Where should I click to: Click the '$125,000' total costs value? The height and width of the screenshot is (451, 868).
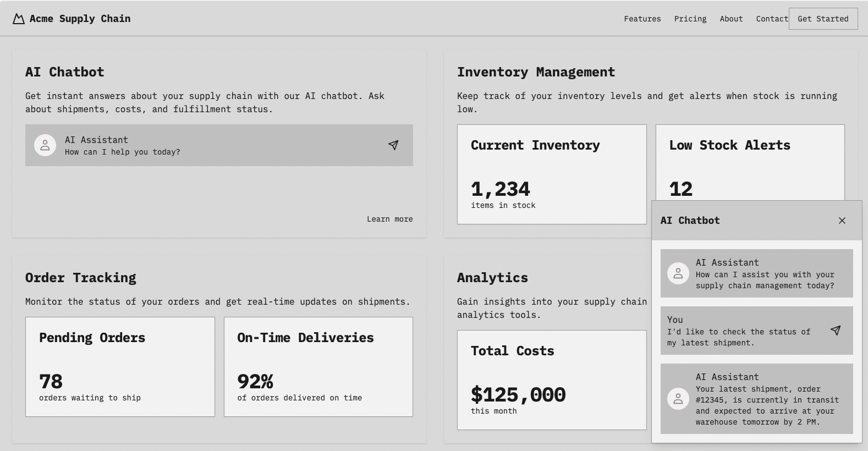(x=518, y=395)
